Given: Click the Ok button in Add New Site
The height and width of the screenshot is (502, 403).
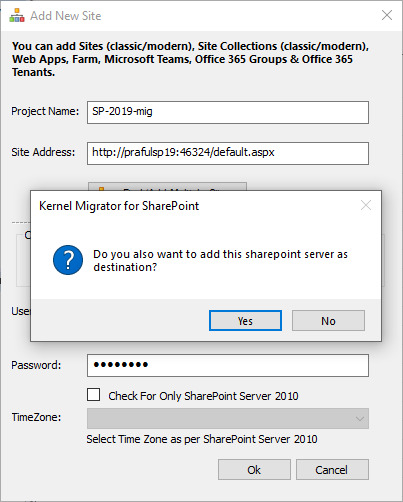Looking at the screenshot, I should (254, 470).
